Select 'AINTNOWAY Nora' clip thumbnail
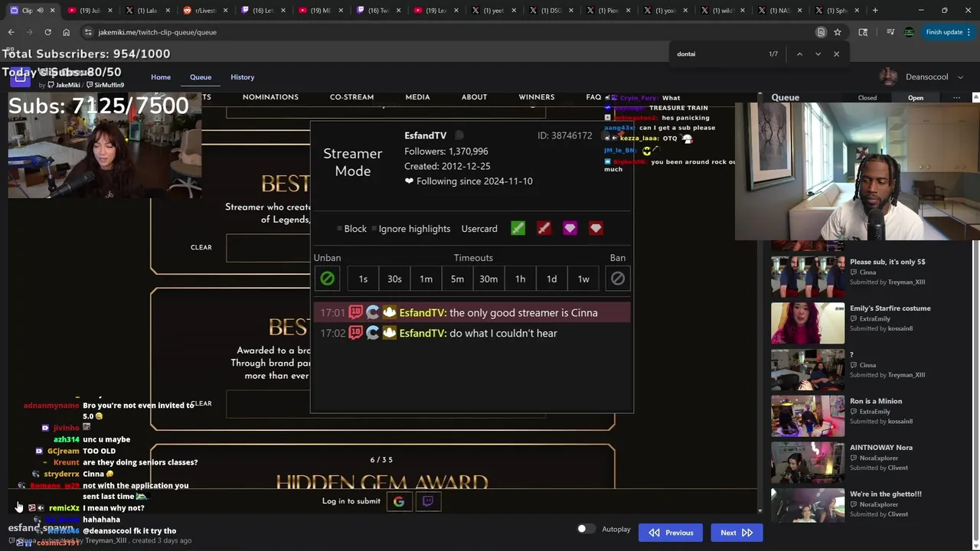The height and width of the screenshot is (551, 980). (808, 461)
